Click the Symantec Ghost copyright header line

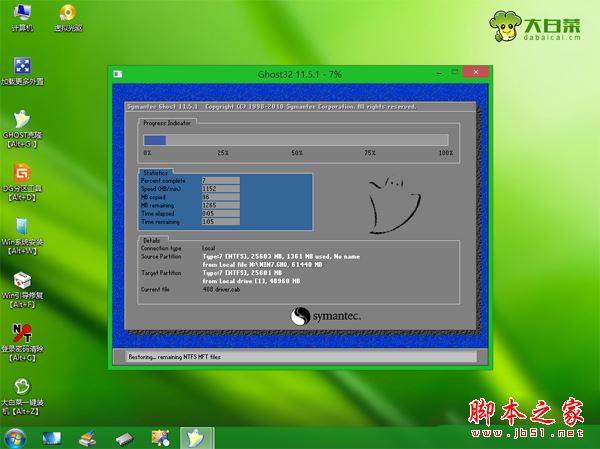(271, 107)
